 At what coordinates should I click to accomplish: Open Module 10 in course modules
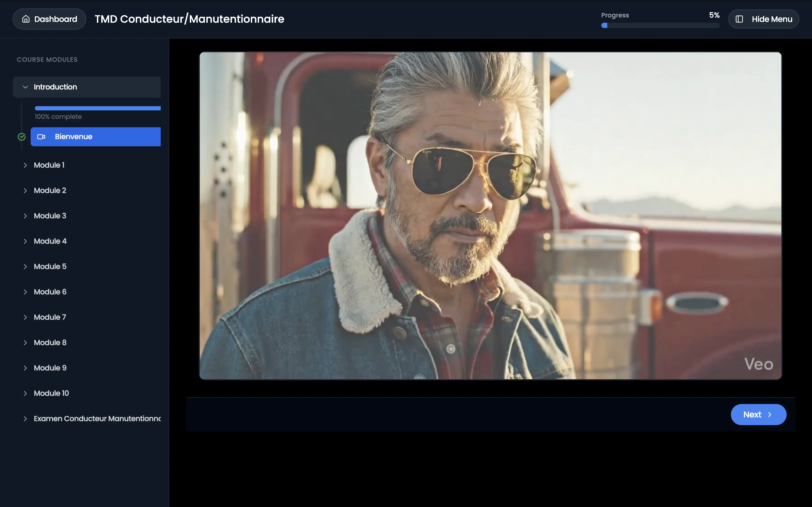point(51,393)
